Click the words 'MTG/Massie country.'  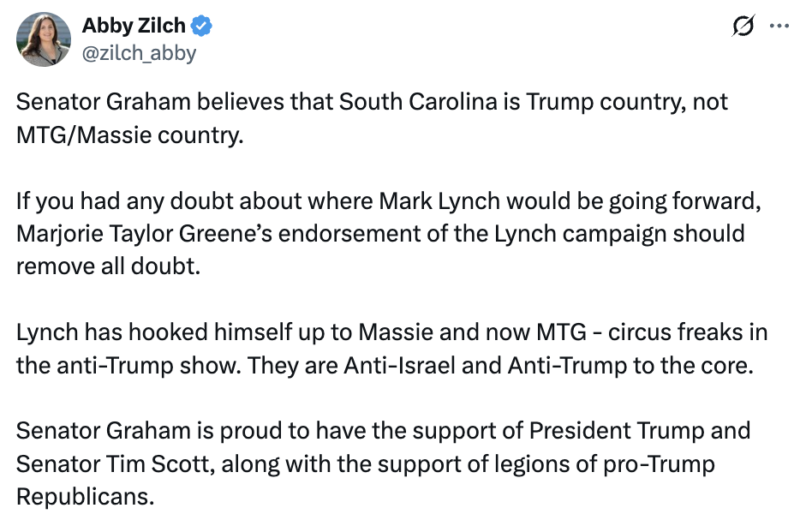(x=130, y=135)
